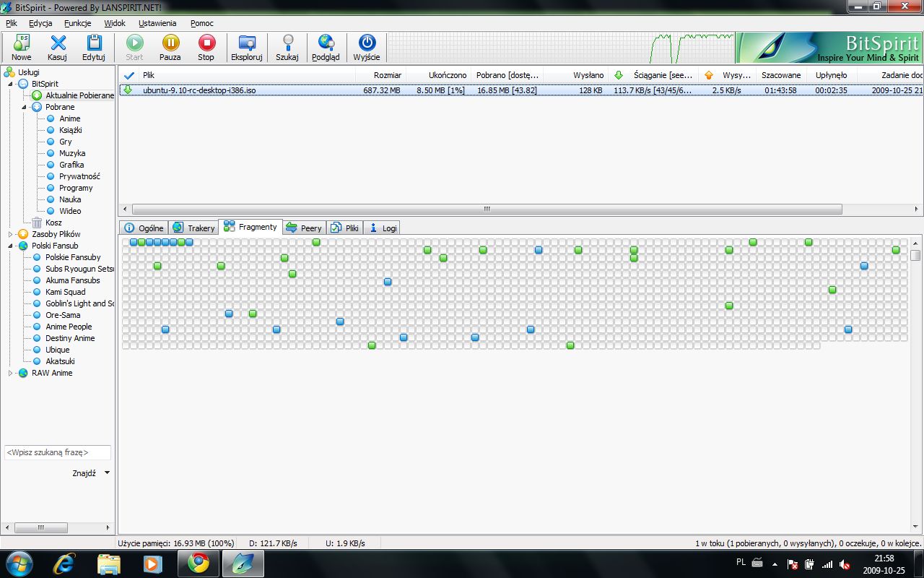This screenshot has width=924, height=578.
Task: Click the greyed Start toolbar icon
Action: [134, 43]
